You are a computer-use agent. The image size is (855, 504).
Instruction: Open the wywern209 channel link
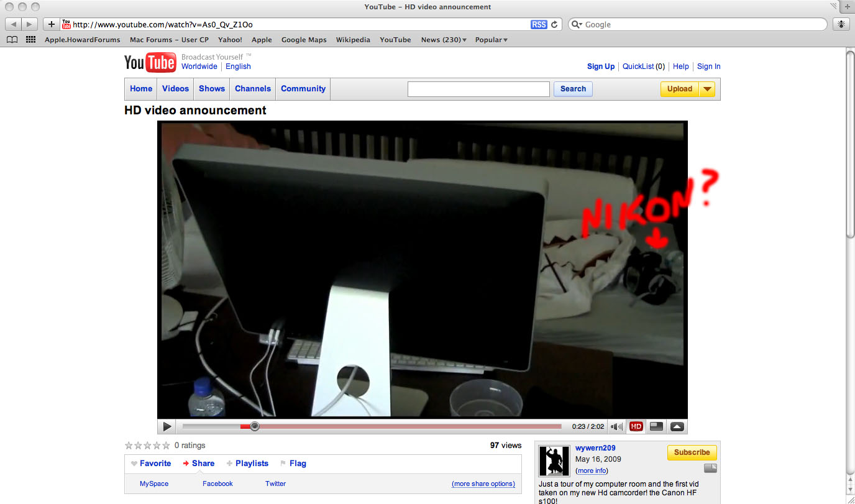coord(595,448)
